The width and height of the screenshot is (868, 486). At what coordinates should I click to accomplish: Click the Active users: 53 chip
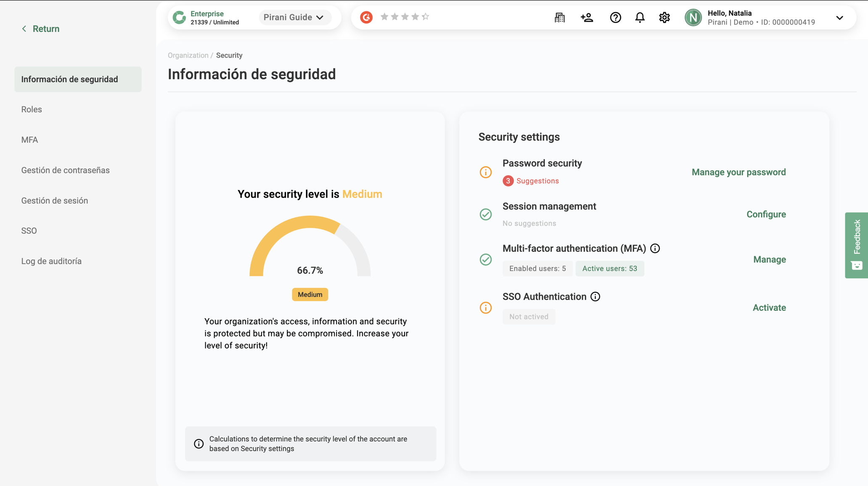coord(609,269)
